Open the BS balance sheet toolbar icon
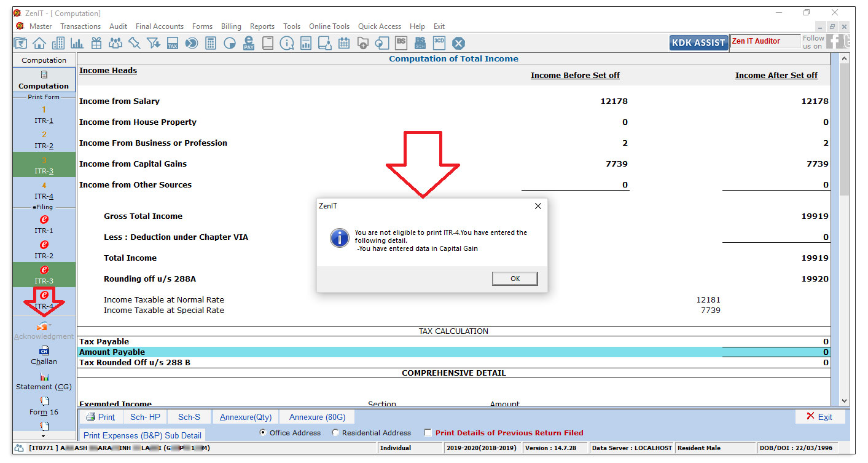This screenshot has width=868, height=463. pos(401,42)
